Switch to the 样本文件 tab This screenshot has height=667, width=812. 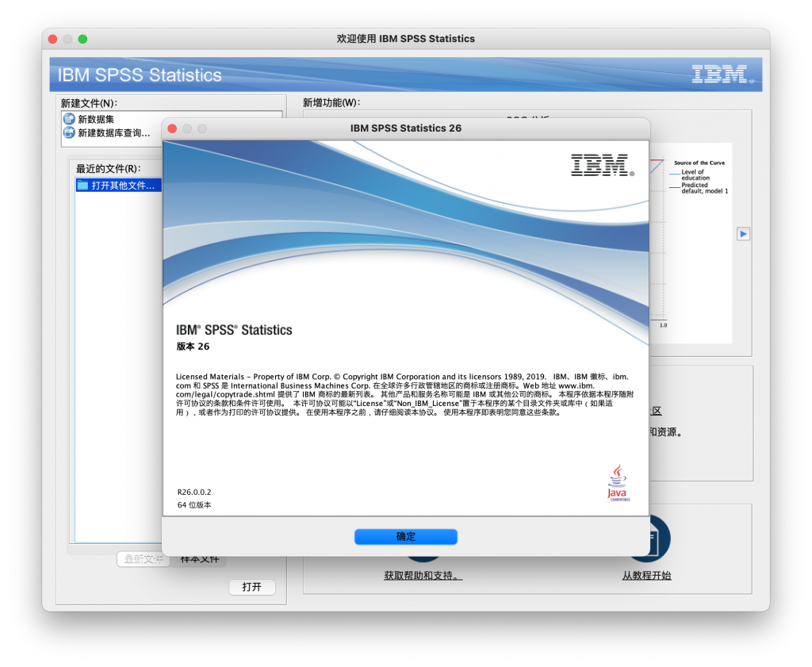[199, 559]
